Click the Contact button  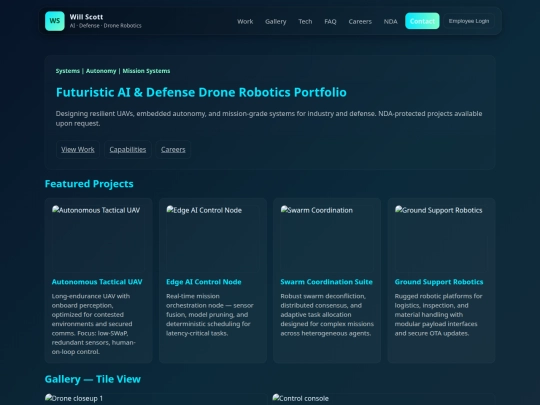click(x=422, y=21)
